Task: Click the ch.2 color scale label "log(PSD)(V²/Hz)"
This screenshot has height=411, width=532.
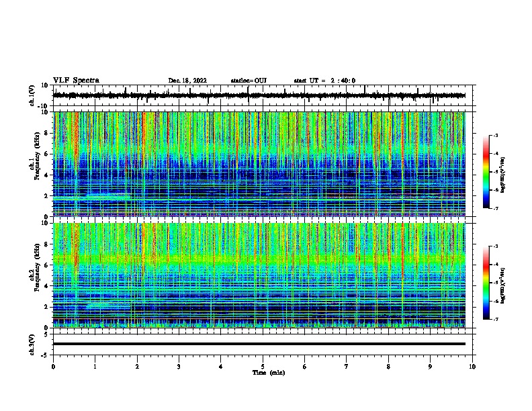Action: click(502, 285)
